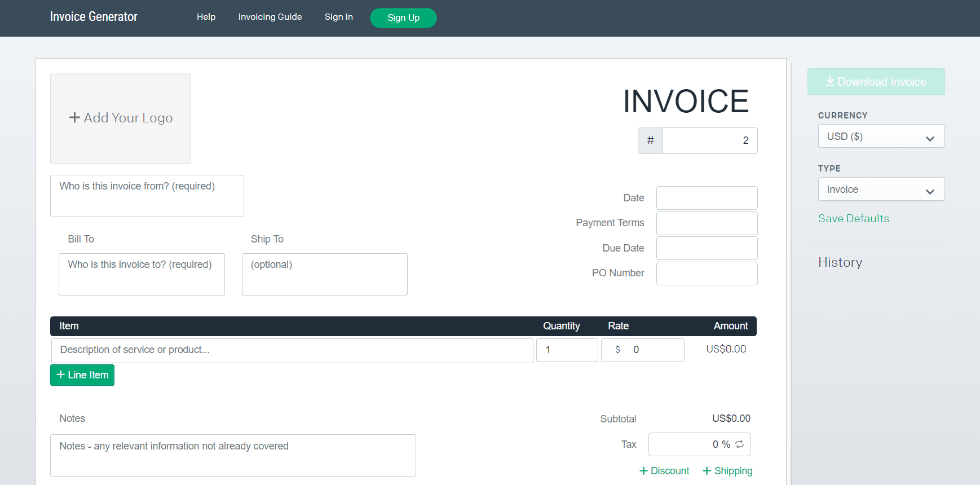Click the Invoice Generator logo
This screenshot has height=485, width=980.
(x=94, y=17)
